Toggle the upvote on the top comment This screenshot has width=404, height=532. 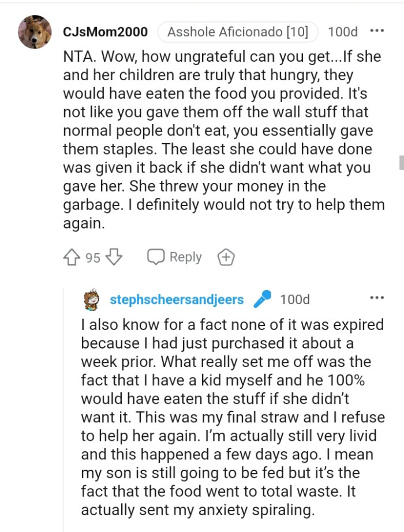click(x=72, y=257)
